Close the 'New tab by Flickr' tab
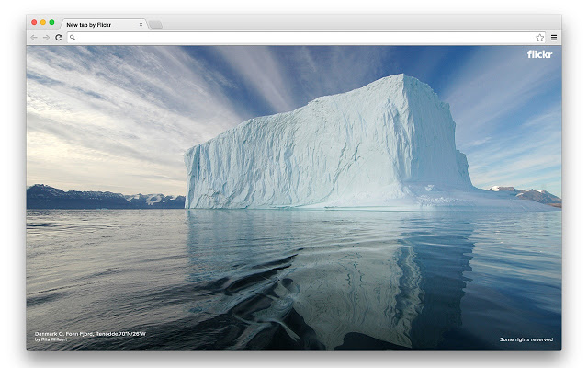Screen dimensions: 588x368 pyautogui.click(x=141, y=25)
